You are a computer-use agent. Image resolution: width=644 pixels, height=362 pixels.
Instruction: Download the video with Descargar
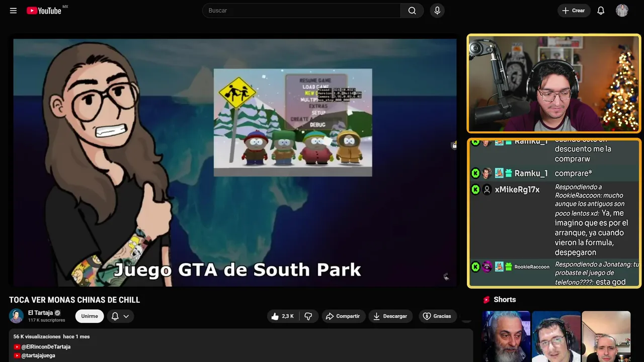pos(390,316)
